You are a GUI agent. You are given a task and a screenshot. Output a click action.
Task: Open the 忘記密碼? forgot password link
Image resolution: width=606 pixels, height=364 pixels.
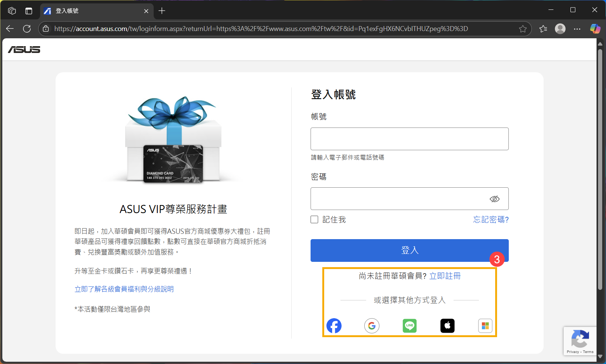tap(491, 219)
